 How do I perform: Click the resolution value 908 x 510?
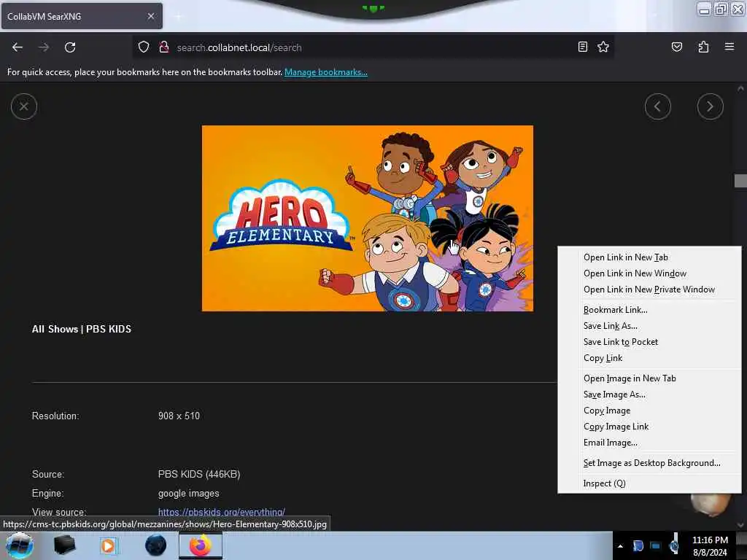tap(179, 416)
